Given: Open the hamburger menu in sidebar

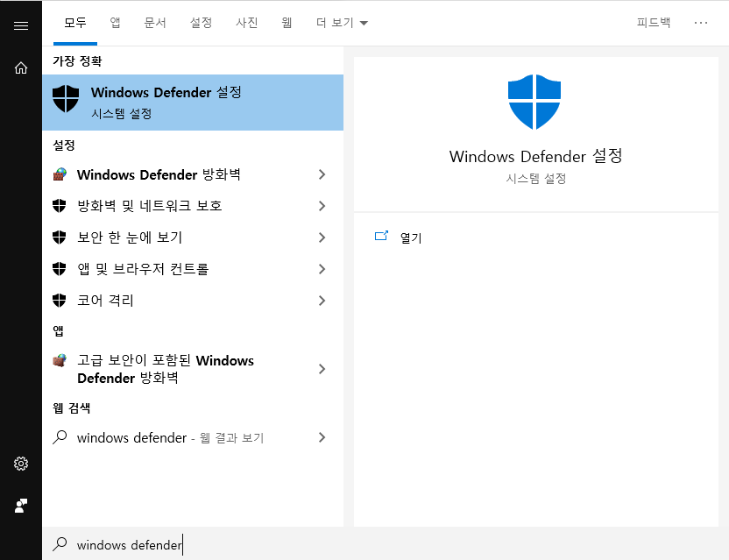Looking at the screenshot, I should pos(21,25).
